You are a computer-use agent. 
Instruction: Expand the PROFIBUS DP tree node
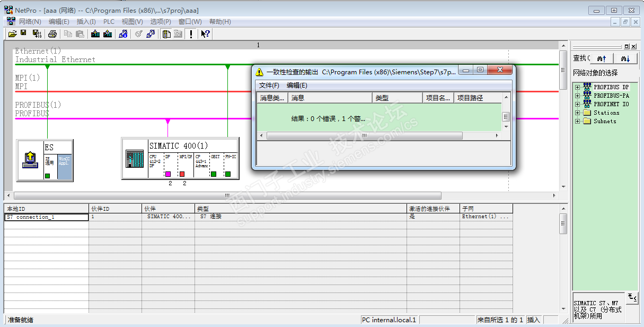577,87
